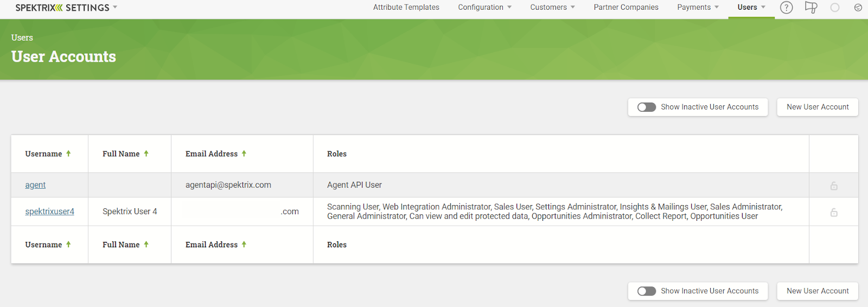Click the lock icon in agent row
The image size is (868, 307).
pos(834,186)
